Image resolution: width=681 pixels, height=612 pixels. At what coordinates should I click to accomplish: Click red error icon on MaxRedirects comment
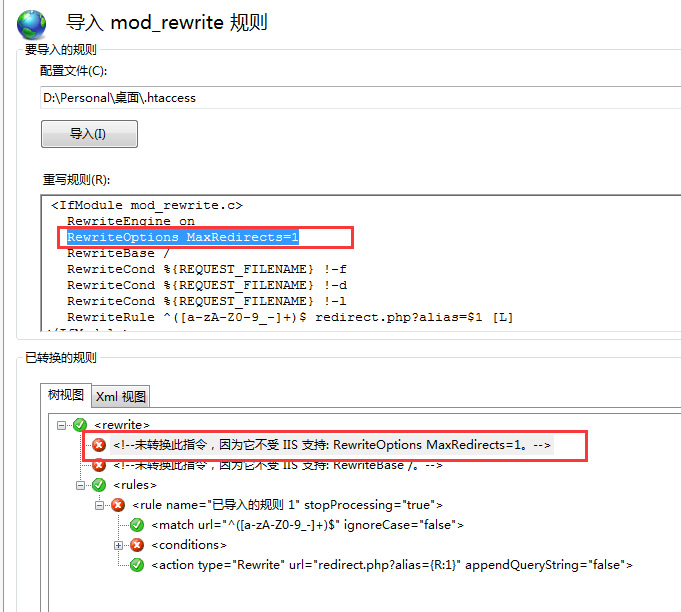click(x=99, y=445)
